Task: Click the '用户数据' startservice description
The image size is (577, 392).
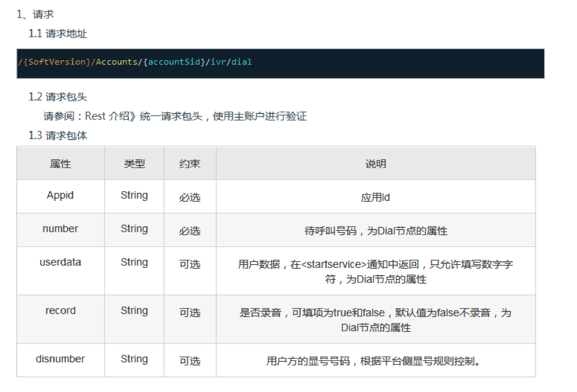Action: [x=376, y=272]
